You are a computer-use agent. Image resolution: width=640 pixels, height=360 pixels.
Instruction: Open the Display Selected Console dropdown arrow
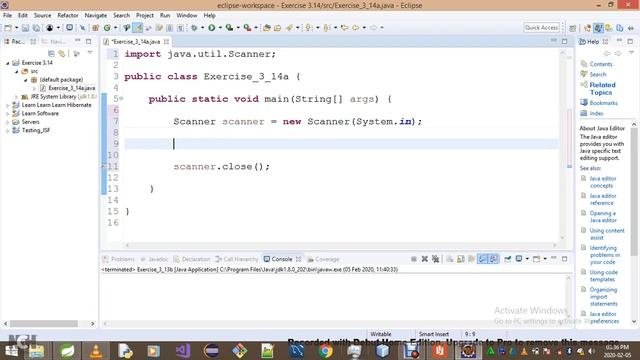pyautogui.click(x=527, y=259)
